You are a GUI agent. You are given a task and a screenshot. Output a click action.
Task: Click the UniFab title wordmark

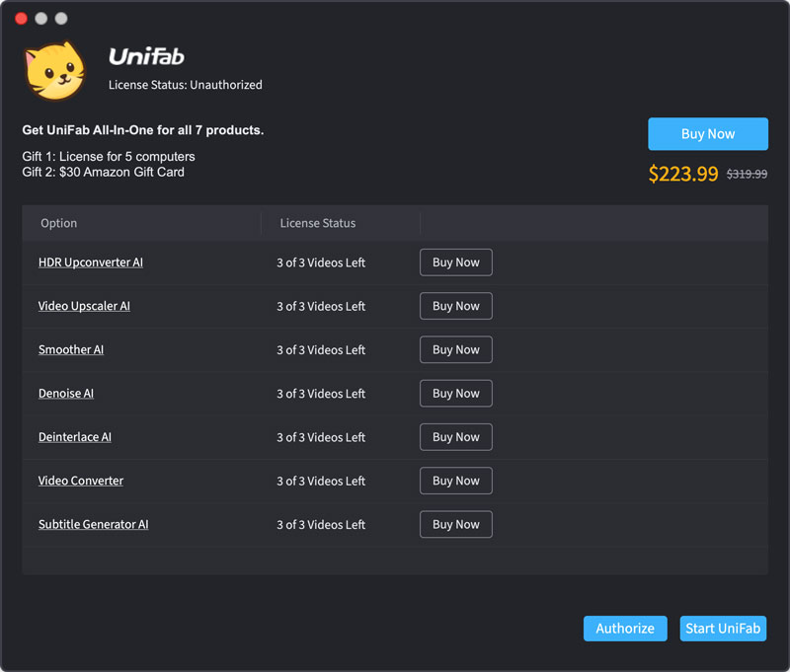pyautogui.click(x=146, y=56)
